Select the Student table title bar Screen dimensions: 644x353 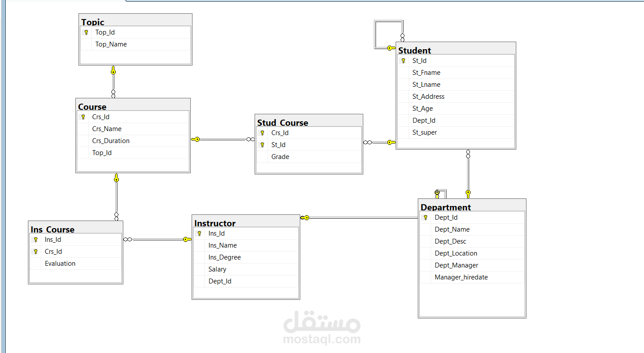coord(456,49)
